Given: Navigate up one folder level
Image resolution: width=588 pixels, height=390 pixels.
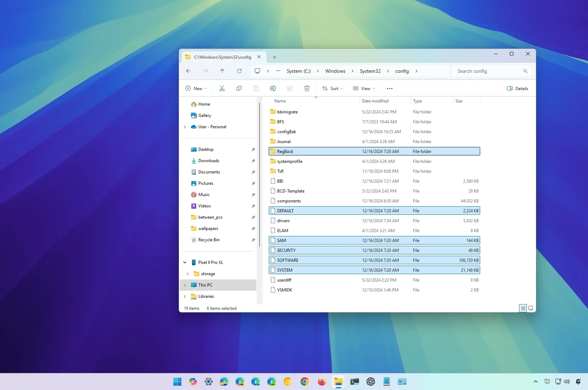Looking at the screenshot, I should pyautogui.click(x=222, y=71).
